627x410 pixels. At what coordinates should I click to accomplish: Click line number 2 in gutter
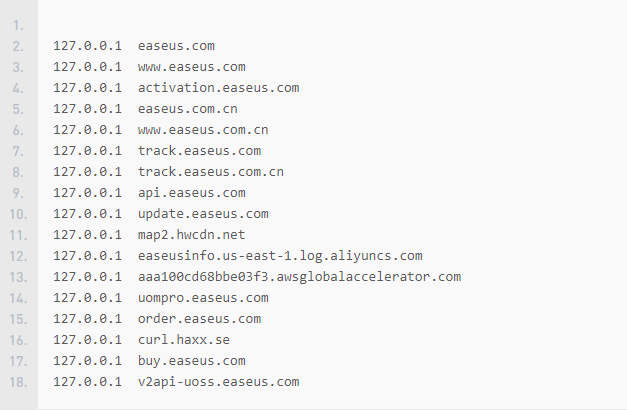(x=18, y=45)
